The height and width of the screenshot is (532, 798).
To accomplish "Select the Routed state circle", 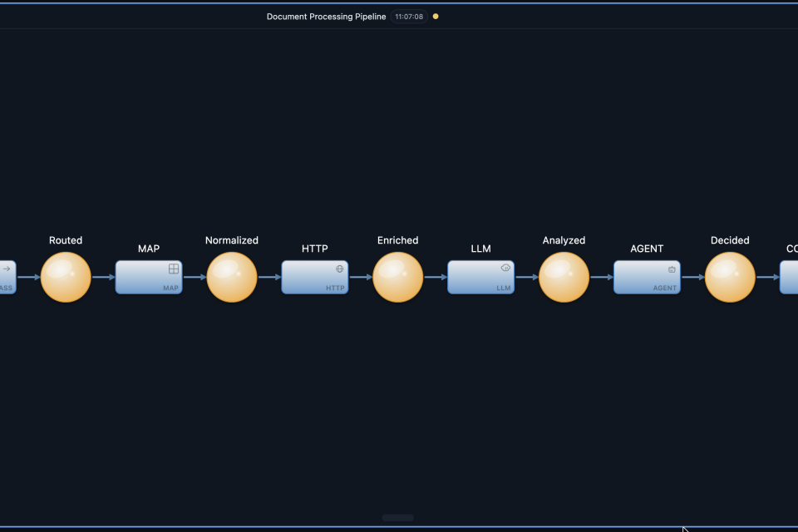I will tap(66, 277).
